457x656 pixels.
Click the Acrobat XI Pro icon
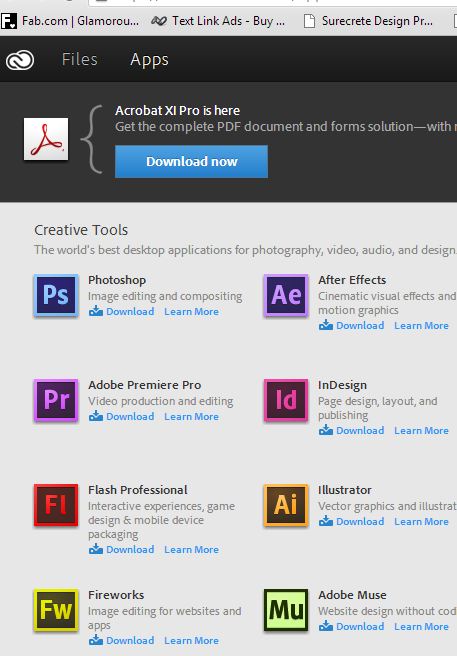(46, 139)
